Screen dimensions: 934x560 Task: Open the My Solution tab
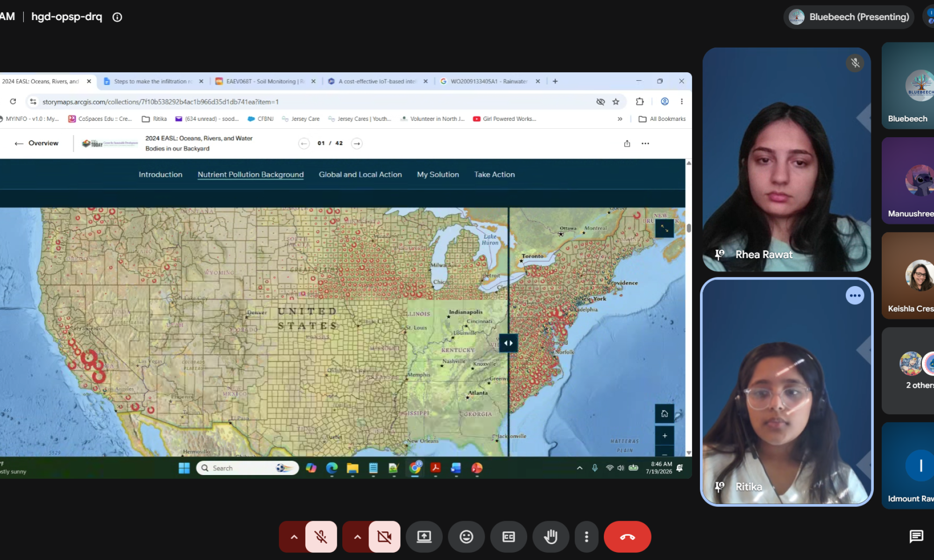438,175
